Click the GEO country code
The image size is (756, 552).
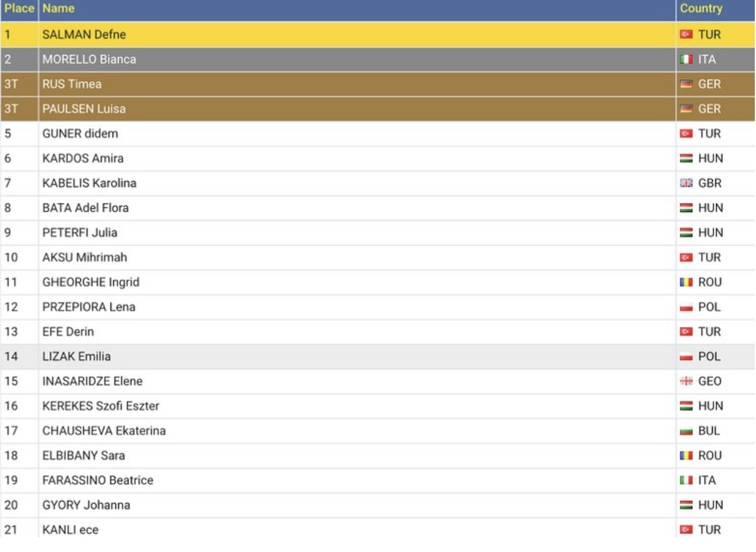pyautogui.click(x=710, y=382)
